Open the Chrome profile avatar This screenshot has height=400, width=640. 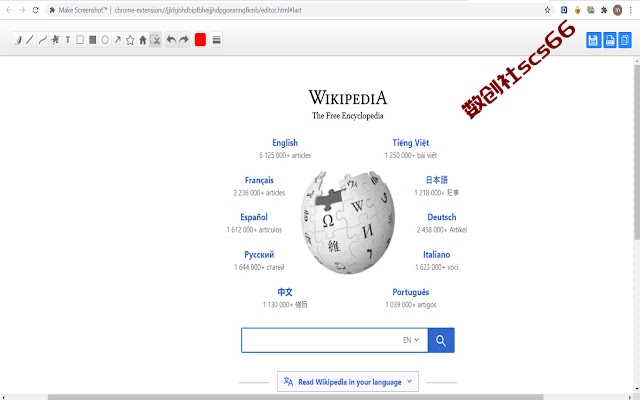coord(618,10)
